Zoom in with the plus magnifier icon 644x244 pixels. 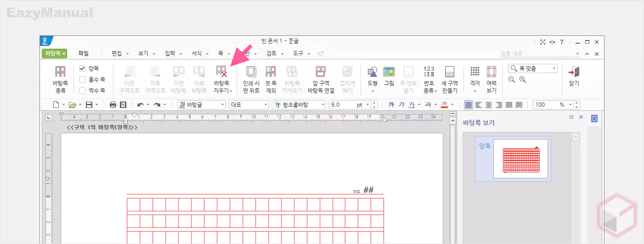pyautogui.click(x=522, y=79)
